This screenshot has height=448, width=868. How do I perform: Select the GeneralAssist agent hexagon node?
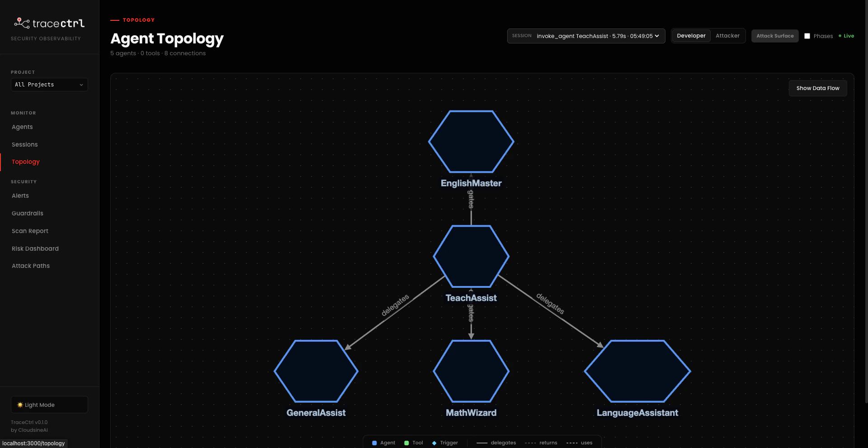[x=316, y=371]
